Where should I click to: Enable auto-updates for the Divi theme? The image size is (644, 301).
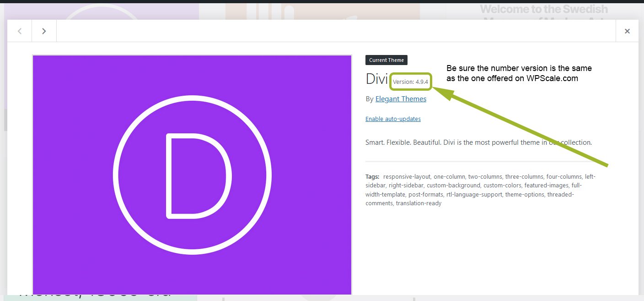point(393,119)
